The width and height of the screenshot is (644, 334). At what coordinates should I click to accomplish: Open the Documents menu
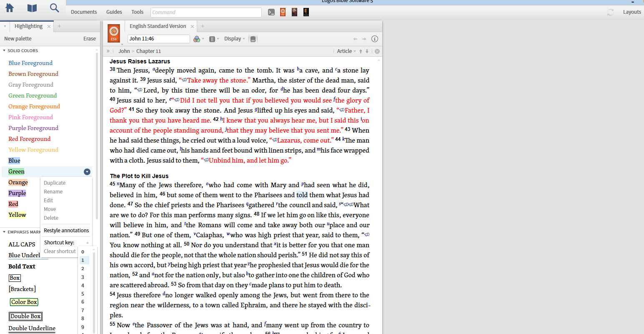[84, 12]
